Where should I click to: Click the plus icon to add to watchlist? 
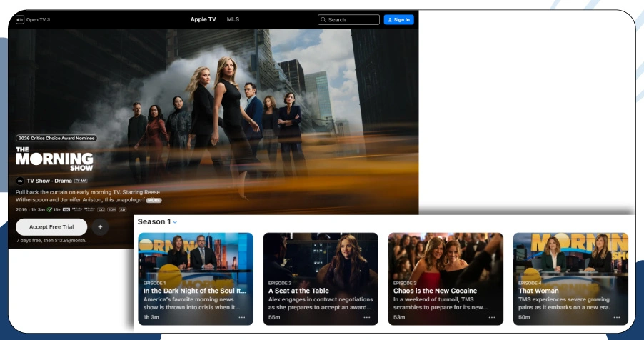[99, 227]
